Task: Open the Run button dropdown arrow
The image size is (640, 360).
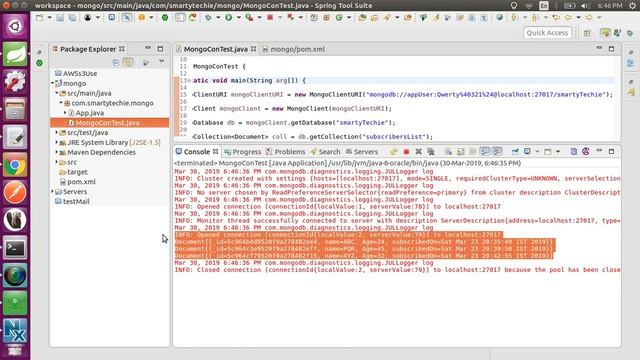Action: click(x=238, y=18)
